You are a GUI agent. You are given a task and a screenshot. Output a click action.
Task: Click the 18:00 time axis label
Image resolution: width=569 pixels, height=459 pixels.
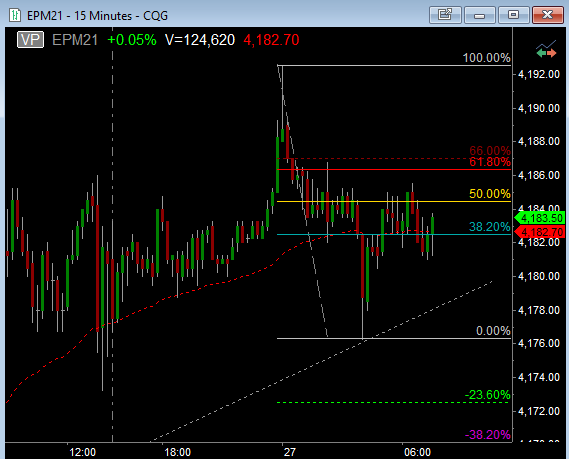point(177,452)
